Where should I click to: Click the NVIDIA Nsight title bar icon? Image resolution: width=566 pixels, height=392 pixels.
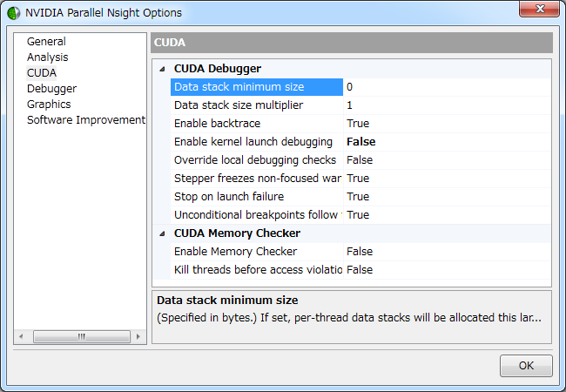click(x=13, y=13)
